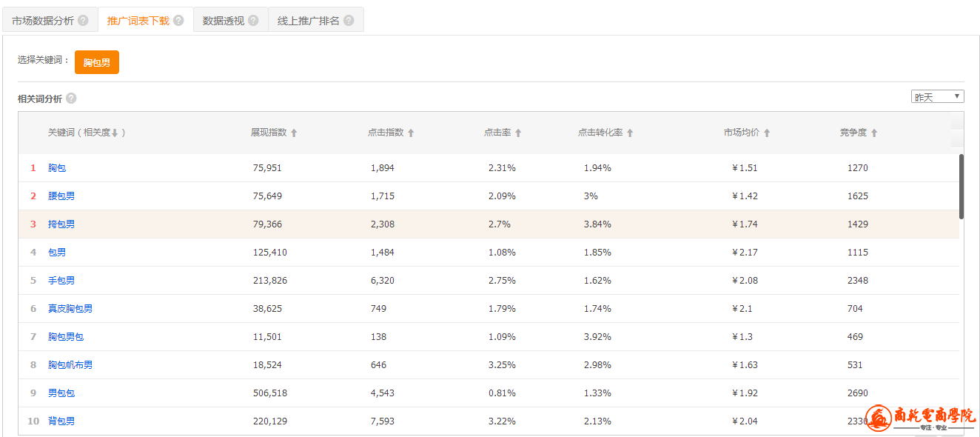
Task: Click the 胸包帆布男 keyword link
Action: coord(70,365)
